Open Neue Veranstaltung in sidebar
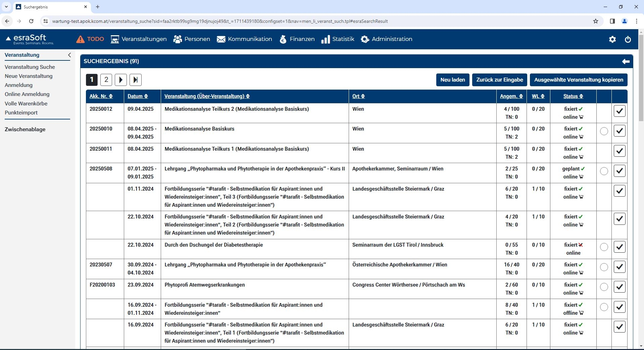The height and width of the screenshot is (350, 644). [x=29, y=76]
